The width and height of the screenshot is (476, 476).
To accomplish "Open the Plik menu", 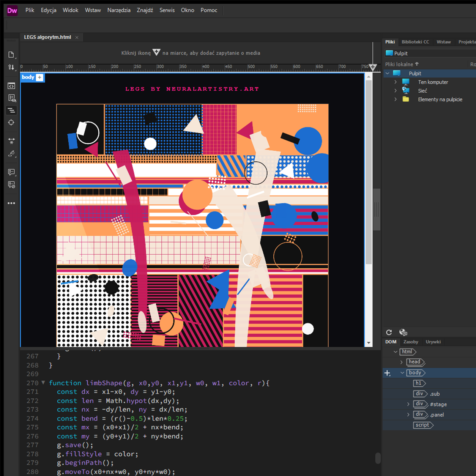I will 30,10.
